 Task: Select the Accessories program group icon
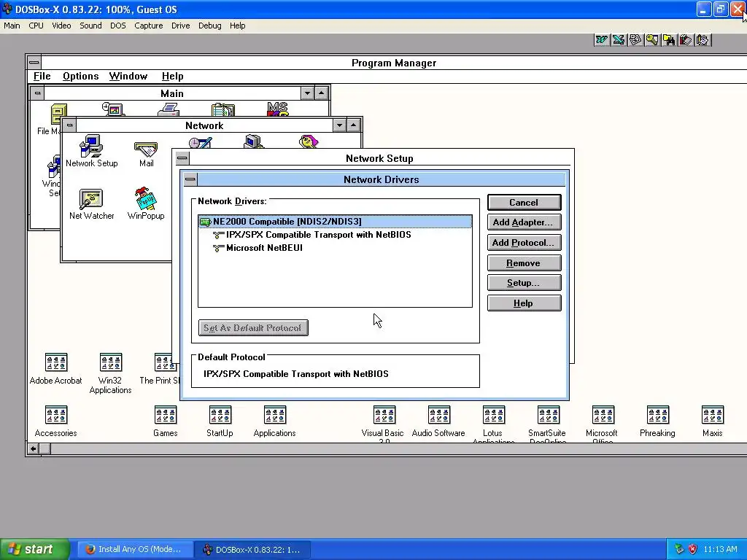click(x=55, y=421)
